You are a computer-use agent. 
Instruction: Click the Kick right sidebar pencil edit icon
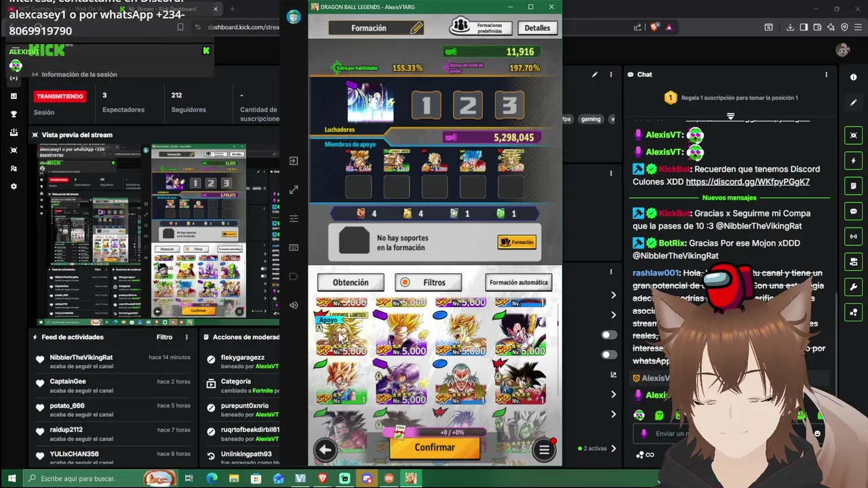[854, 103]
